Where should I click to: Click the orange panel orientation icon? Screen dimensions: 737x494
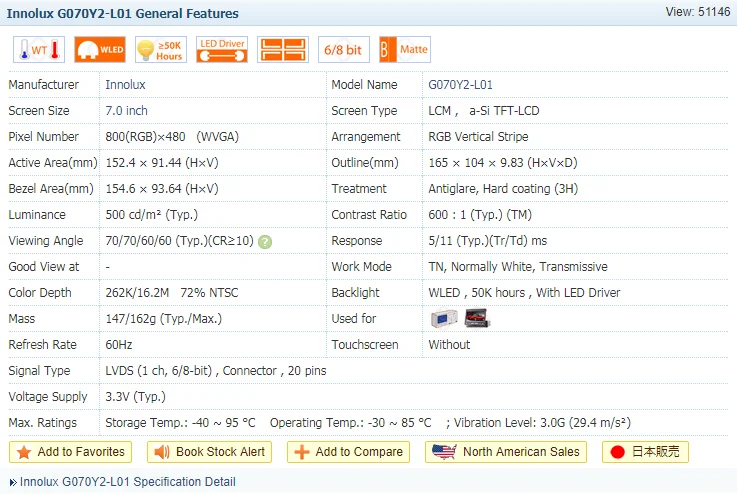(282, 49)
